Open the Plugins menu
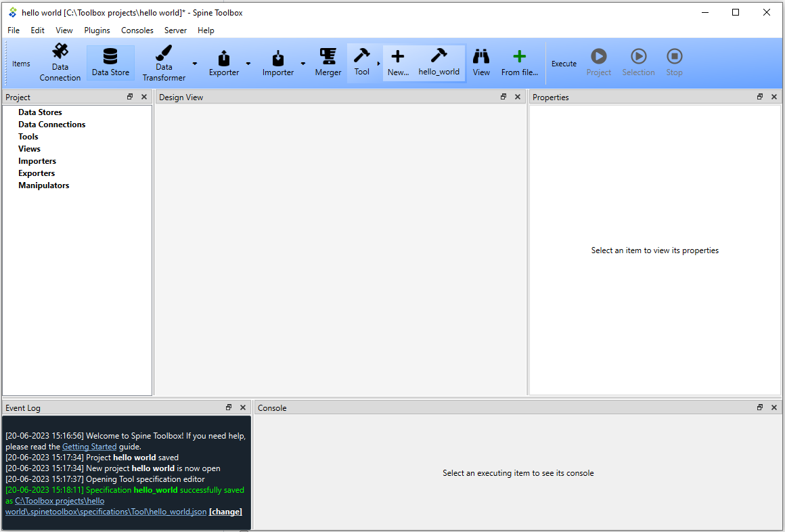 (x=97, y=30)
